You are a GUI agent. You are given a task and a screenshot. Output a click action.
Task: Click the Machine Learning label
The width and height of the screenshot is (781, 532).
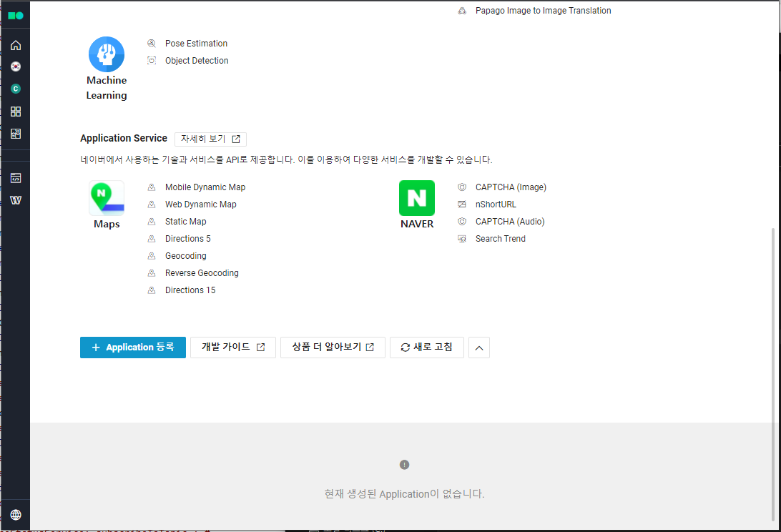point(107,88)
